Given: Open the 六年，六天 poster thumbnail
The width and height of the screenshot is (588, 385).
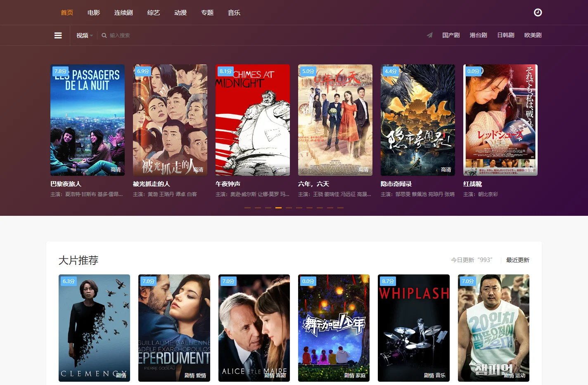Looking at the screenshot, I should click(x=335, y=120).
